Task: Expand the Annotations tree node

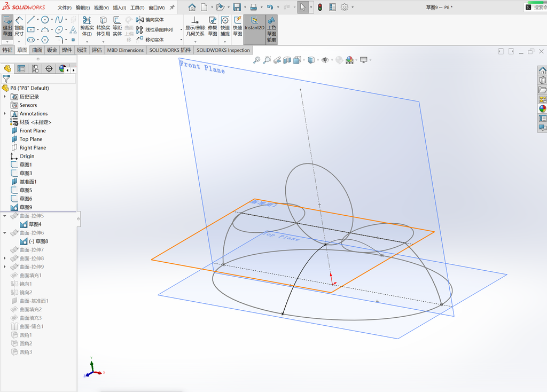Action: [4, 113]
